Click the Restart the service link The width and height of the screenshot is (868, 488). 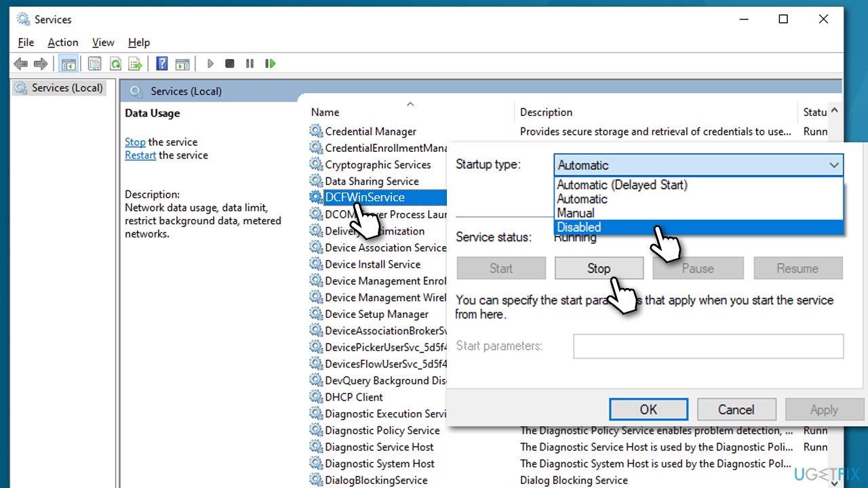tap(140, 155)
